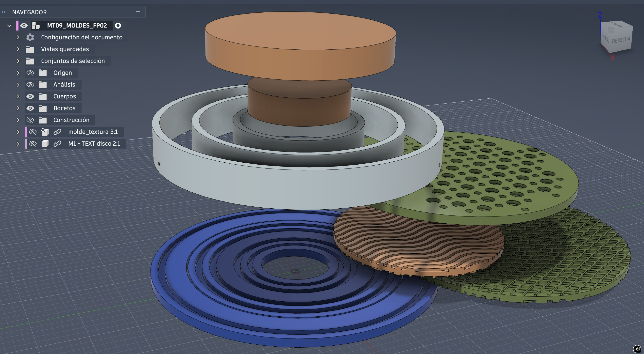Click the double-arrow icon to collapse the Navegador panel
This screenshot has height=354, width=644.
pos(3,12)
